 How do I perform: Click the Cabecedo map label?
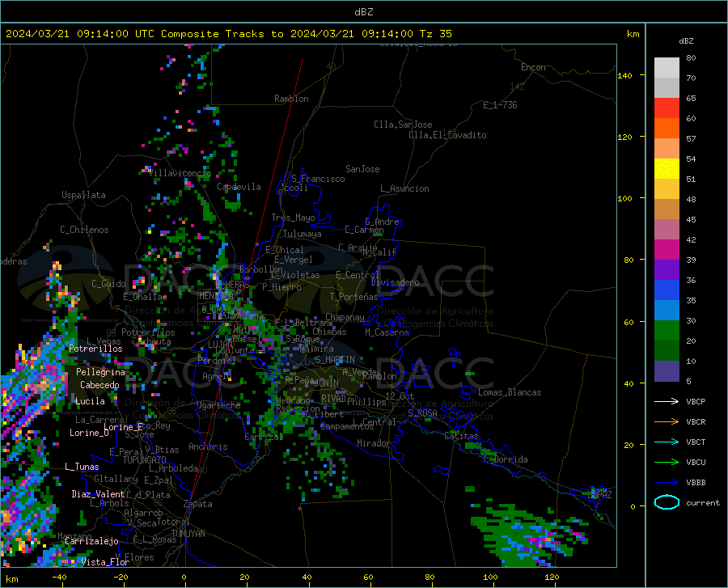pos(99,385)
